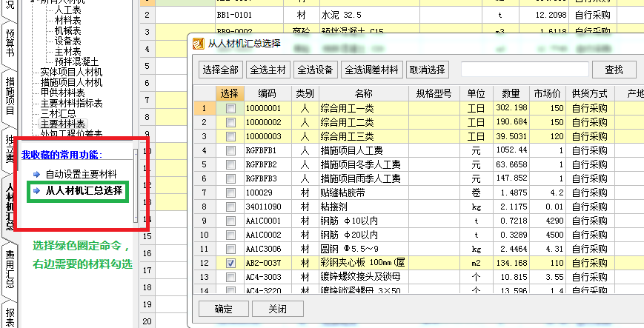This screenshot has height=328, width=644.
Task: Select 机械表 in the tree
Action: (67, 31)
